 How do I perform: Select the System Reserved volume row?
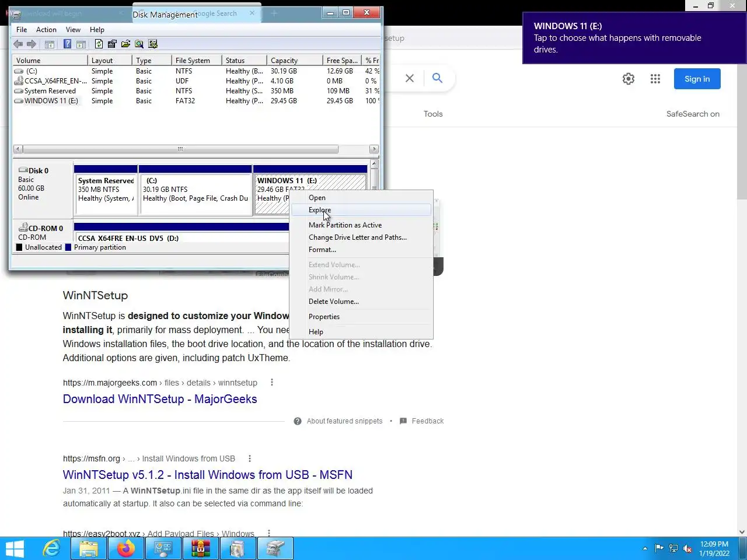point(196,91)
